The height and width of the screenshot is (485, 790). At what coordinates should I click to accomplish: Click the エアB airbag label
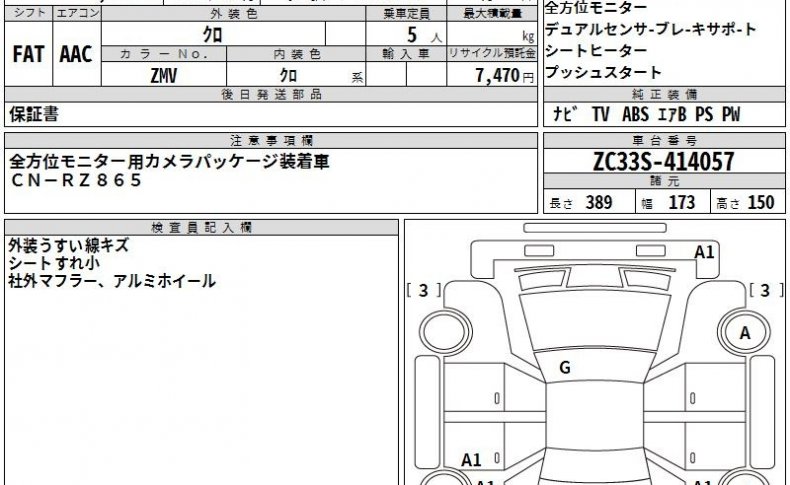672,114
